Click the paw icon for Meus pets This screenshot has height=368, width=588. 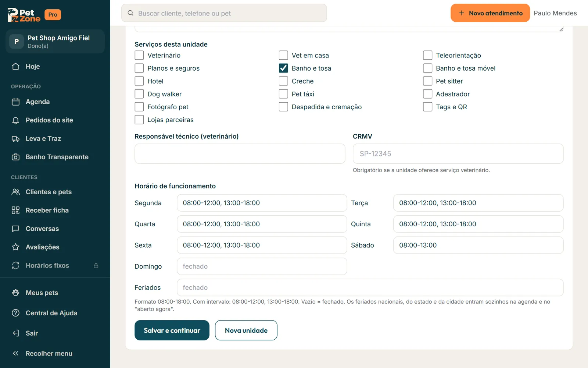click(15, 293)
